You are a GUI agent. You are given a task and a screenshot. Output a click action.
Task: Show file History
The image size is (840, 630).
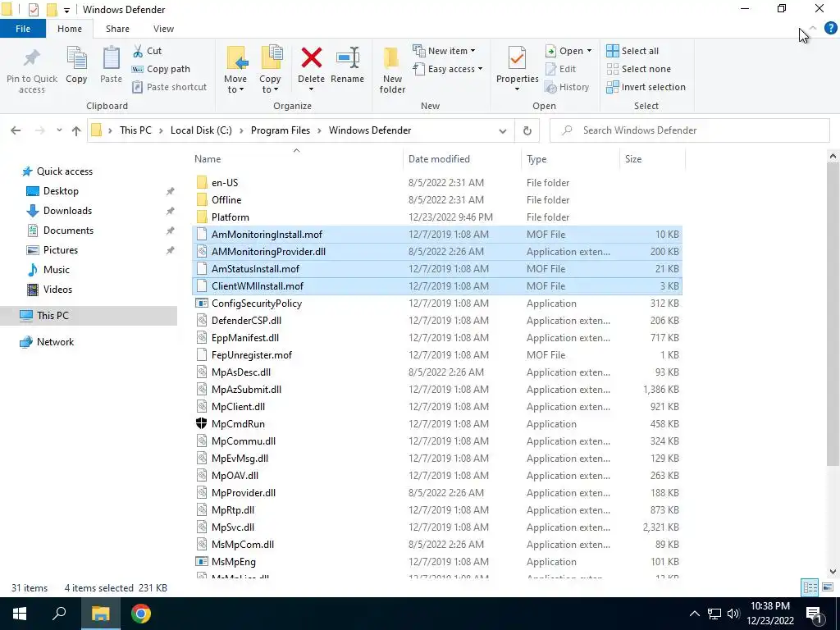(x=567, y=87)
